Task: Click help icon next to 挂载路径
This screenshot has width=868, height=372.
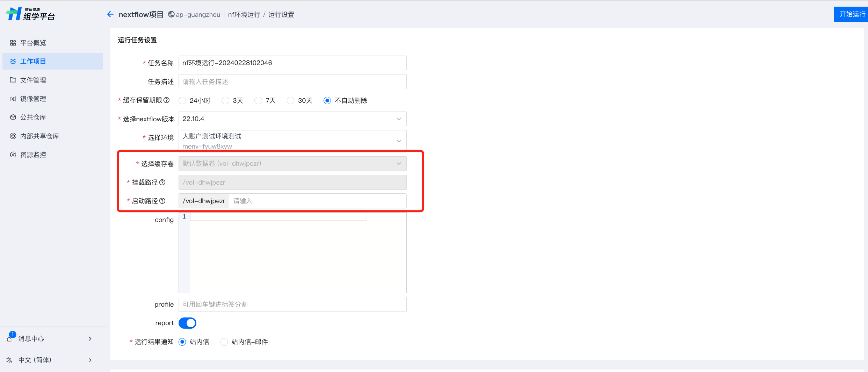Action: point(162,182)
